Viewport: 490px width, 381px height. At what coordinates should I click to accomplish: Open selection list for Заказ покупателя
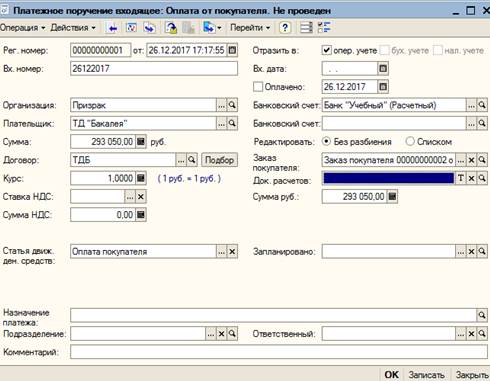click(x=461, y=160)
